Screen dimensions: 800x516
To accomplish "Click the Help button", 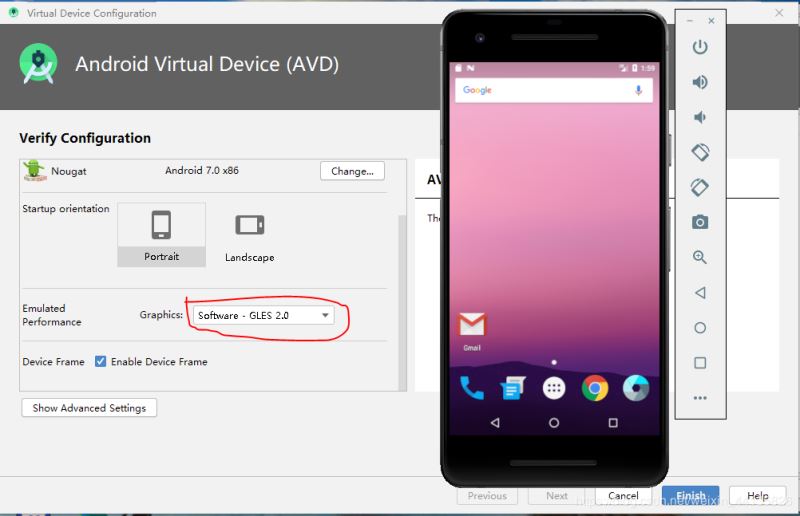I will (758, 496).
